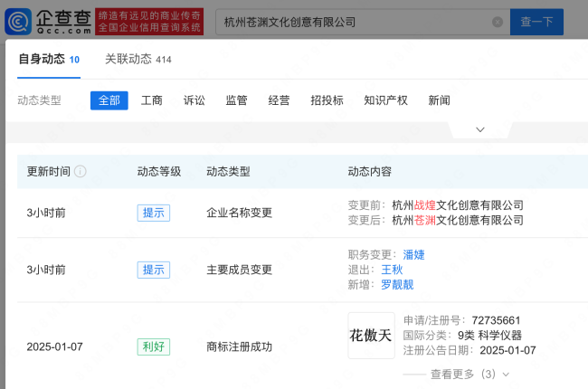This screenshot has height=389, width=588.
Task: Click the company name search field
Action: [363, 22]
